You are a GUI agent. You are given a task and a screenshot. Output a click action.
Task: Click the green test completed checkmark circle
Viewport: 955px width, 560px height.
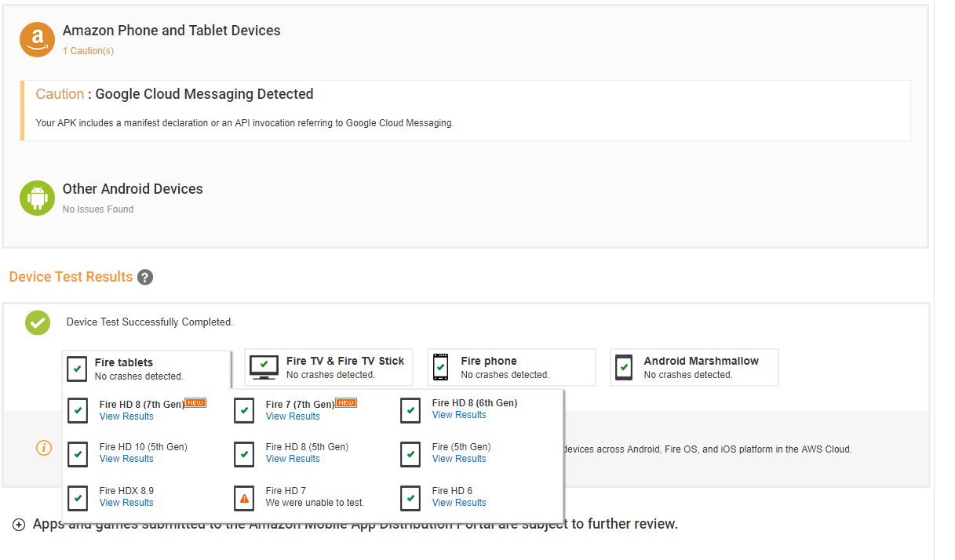click(x=37, y=322)
